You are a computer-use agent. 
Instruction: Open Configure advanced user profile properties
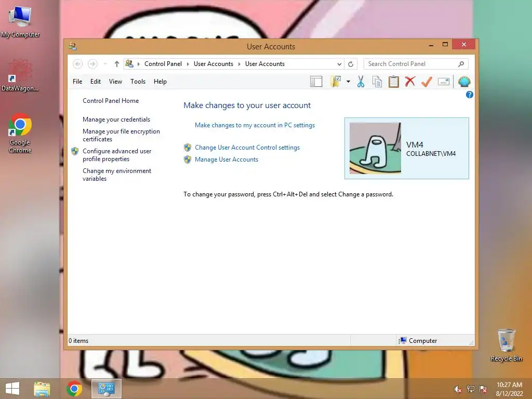[x=117, y=155]
